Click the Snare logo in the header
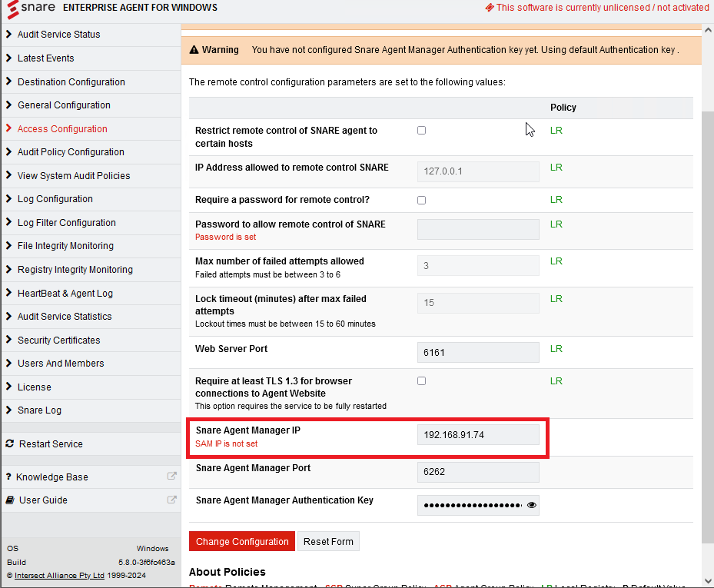The width and height of the screenshot is (714, 588). pyautogui.click(x=31, y=8)
